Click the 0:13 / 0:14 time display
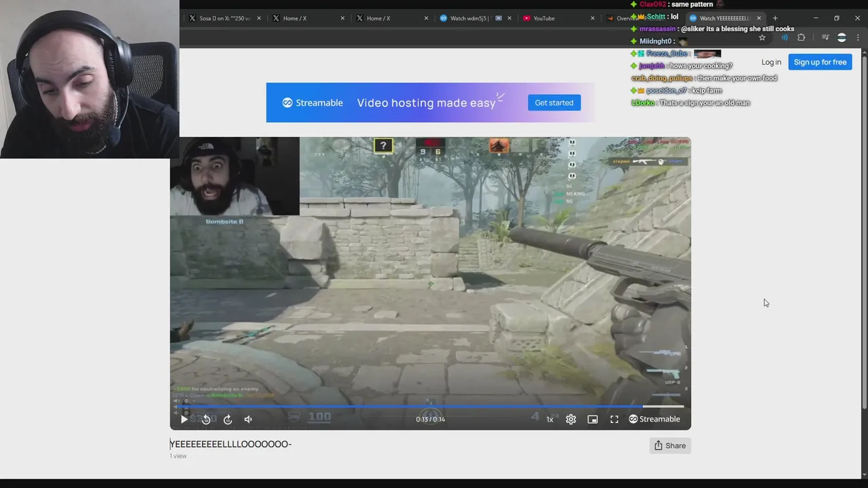Image resolution: width=868 pixels, height=488 pixels. tap(431, 420)
